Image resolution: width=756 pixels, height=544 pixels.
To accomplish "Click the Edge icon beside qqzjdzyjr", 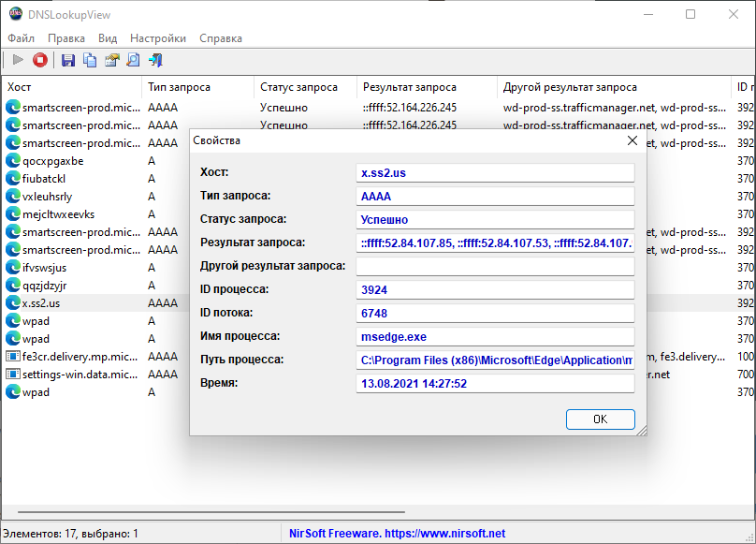I will click(x=13, y=286).
